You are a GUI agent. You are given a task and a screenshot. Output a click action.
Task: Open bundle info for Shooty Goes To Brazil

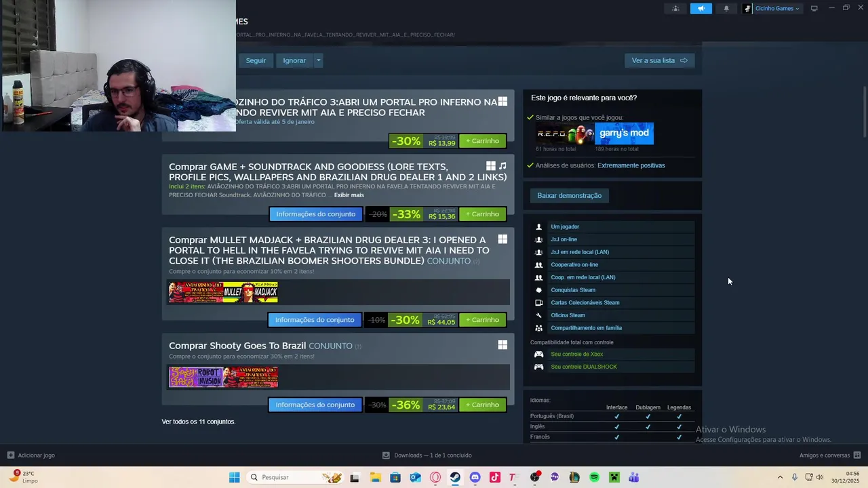pos(315,405)
